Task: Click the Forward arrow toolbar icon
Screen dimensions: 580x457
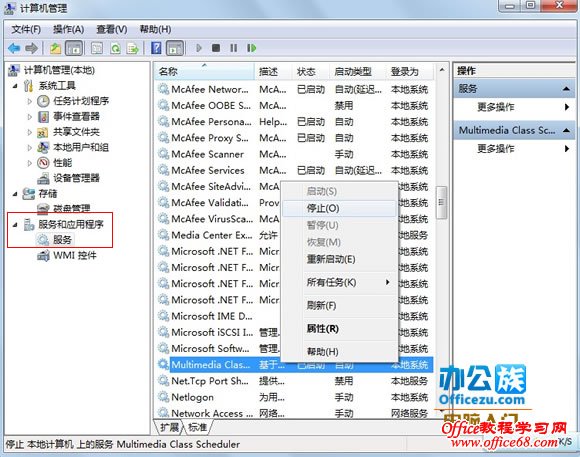Action: [x=31, y=48]
